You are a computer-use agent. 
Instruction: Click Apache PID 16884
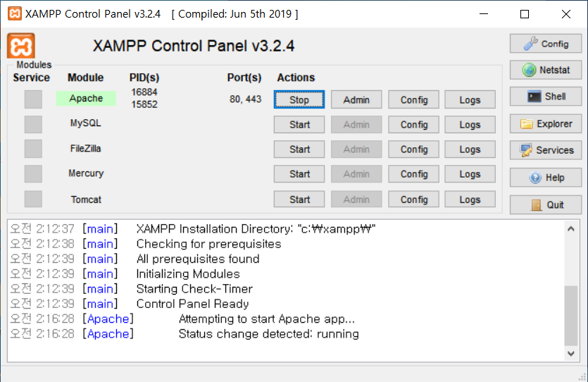point(144,92)
